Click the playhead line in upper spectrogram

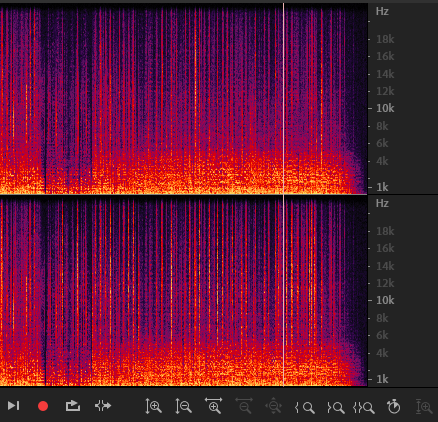click(x=284, y=99)
